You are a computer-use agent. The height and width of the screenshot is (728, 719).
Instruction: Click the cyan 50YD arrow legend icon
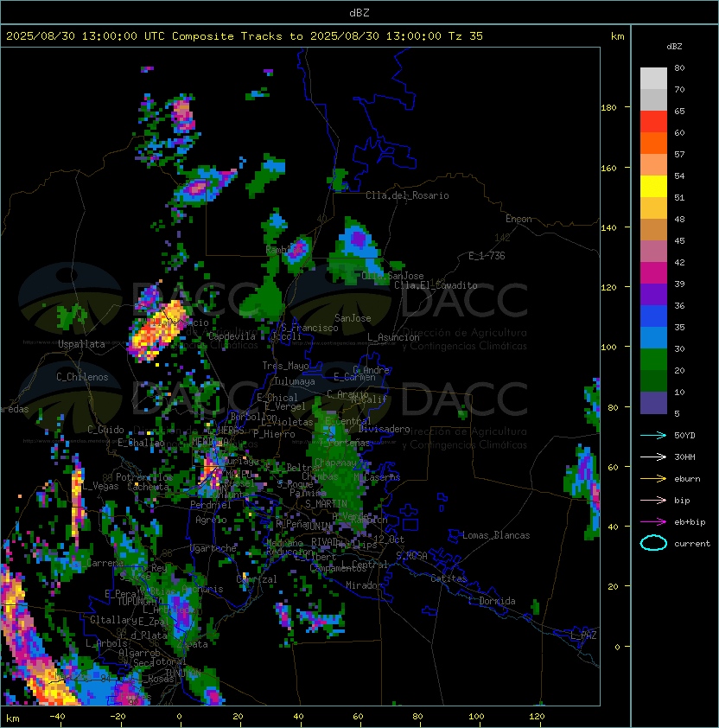coord(653,436)
